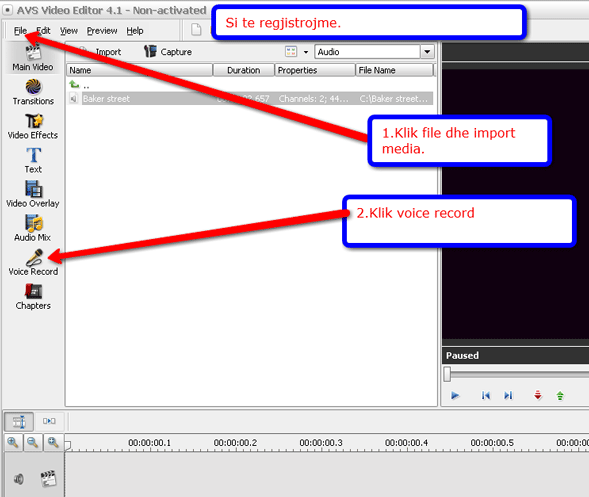The height and width of the screenshot is (497, 589).
Task: Open the Chapters section
Action: [33, 296]
